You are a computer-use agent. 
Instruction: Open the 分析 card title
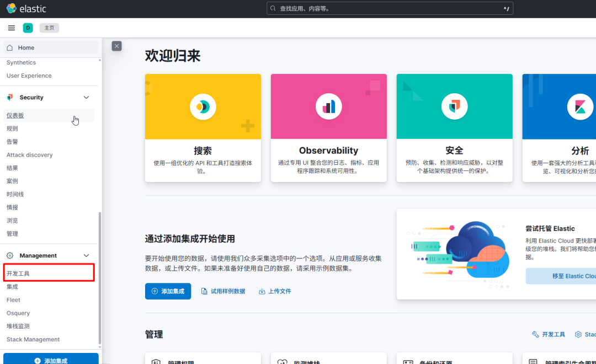pyautogui.click(x=580, y=151)
